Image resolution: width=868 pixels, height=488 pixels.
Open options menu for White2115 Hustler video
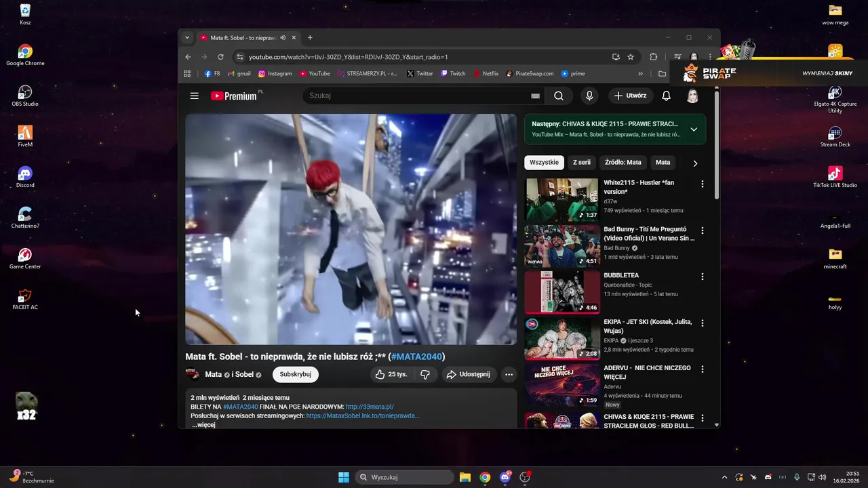pyautogui.click(x=702, y=184)
